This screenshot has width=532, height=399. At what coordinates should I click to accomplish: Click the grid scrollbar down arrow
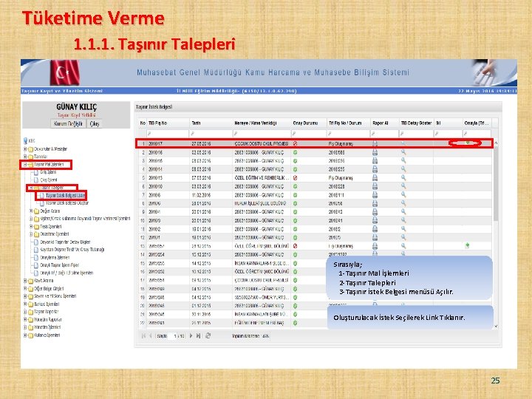pyautogui.click(x=496, y=327)
